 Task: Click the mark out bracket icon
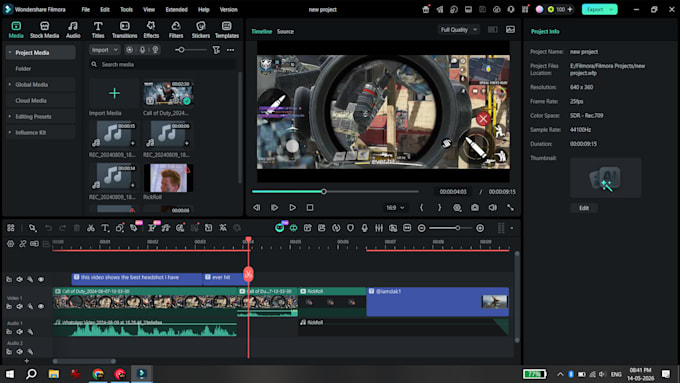pyautogui.click(x=439, y=208)
